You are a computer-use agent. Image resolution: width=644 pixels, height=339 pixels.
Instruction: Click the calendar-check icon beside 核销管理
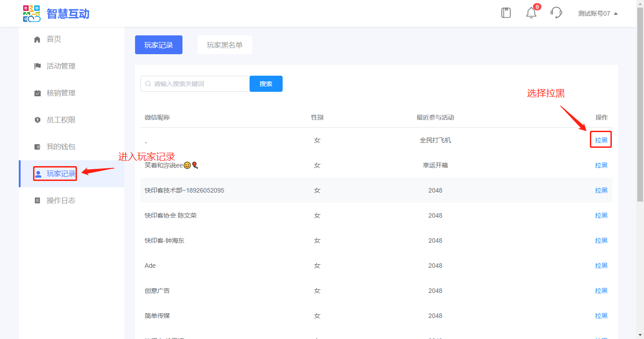pyautogui.click(x=38, y=93)
